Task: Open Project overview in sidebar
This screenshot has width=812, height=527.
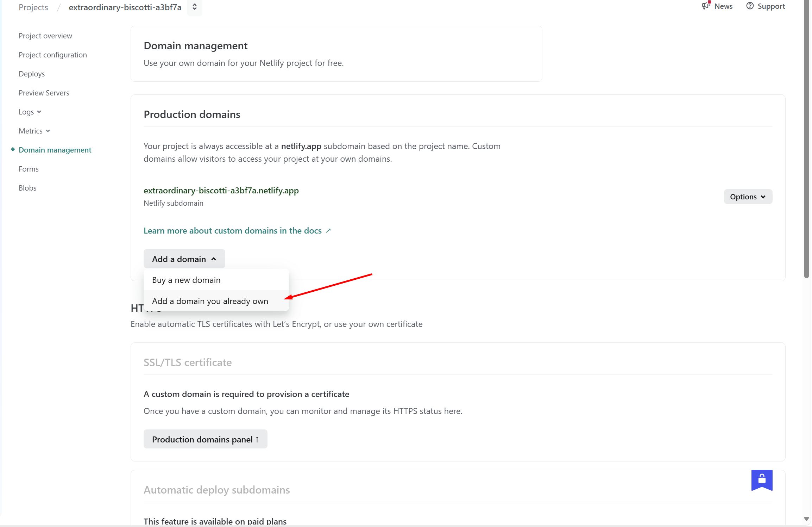Action: click(x=45, y=36)
